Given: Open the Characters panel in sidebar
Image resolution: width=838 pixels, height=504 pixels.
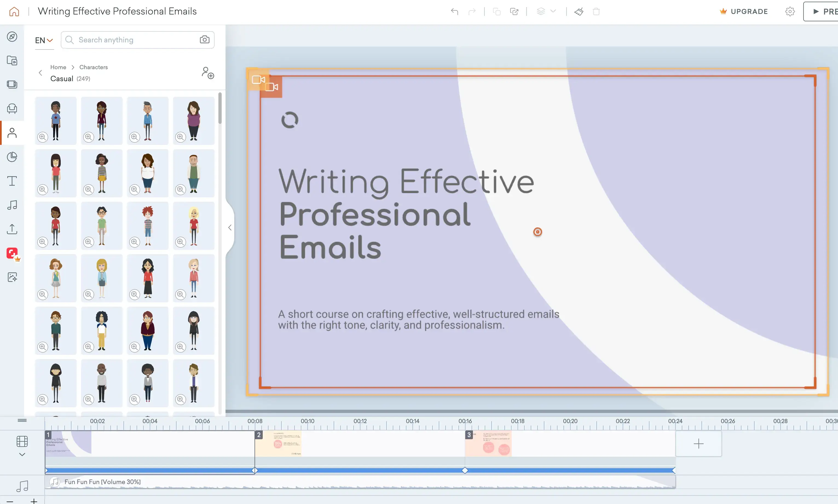Looking at the screenshot, I should point(12,133).
